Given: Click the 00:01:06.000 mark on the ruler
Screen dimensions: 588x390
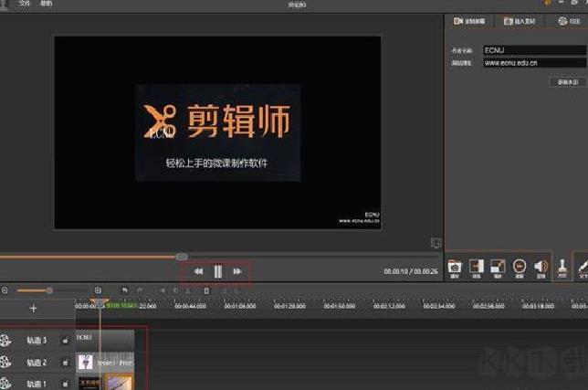Looking at the screenshot, I should coord(240,306).
